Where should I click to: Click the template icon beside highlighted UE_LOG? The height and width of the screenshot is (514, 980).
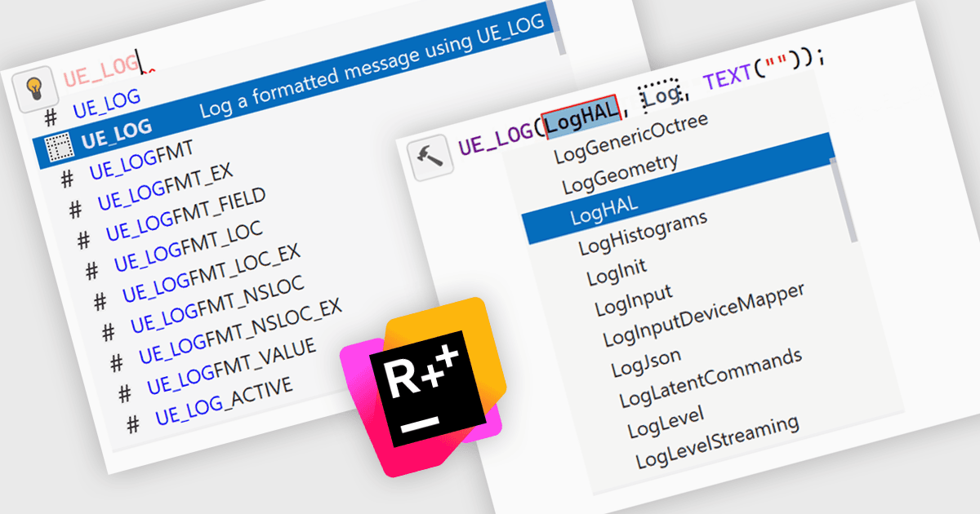click(59, 148)
